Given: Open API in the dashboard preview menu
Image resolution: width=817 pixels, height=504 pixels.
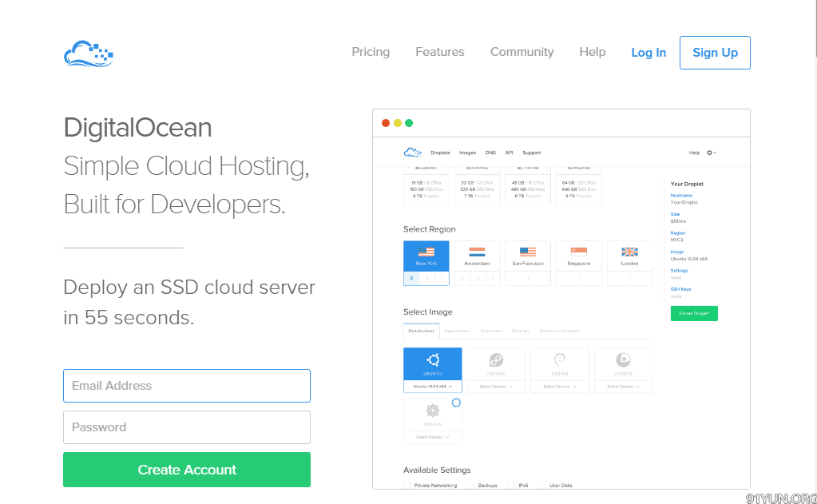Looking at the screenshot, I should point(509,153).
